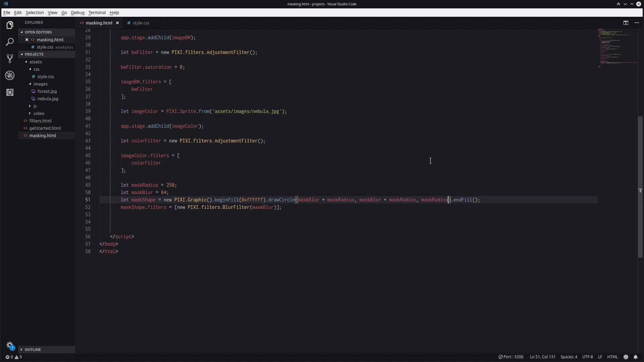This screenshot has height=362, width=644.
Task: Open the Run and Debug view
Action: coord(10,76)
